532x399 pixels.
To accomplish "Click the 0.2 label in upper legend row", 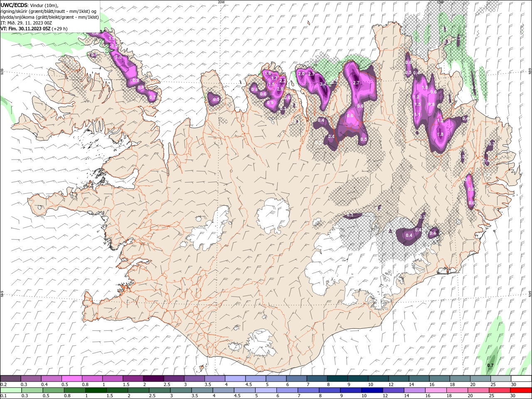I will click(x=4, y=384).
